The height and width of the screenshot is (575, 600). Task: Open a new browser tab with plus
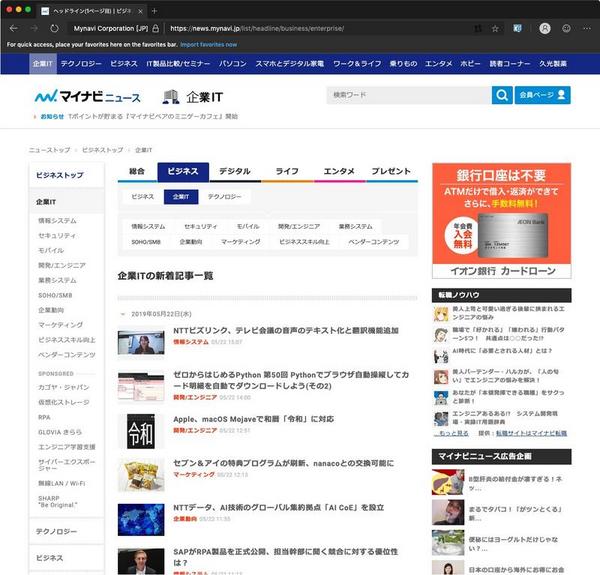[x=154, y=11]
